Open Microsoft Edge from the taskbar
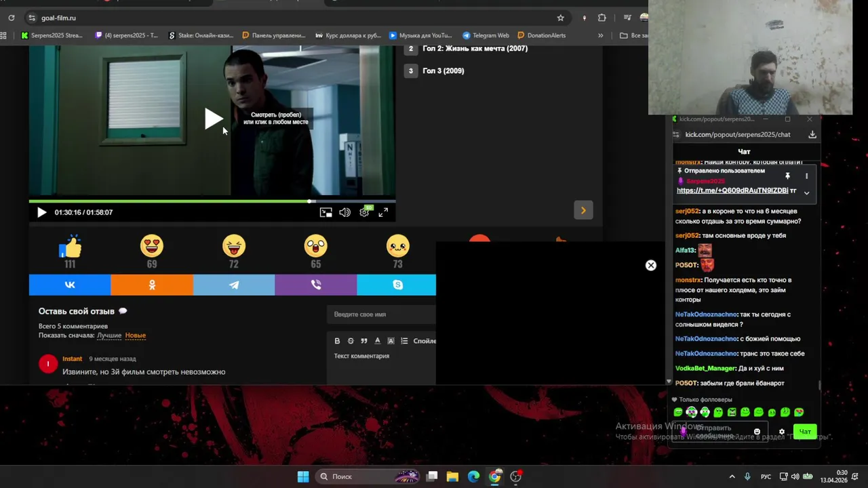This screenshot has width=868, height=488. click(x=473, y=476)
